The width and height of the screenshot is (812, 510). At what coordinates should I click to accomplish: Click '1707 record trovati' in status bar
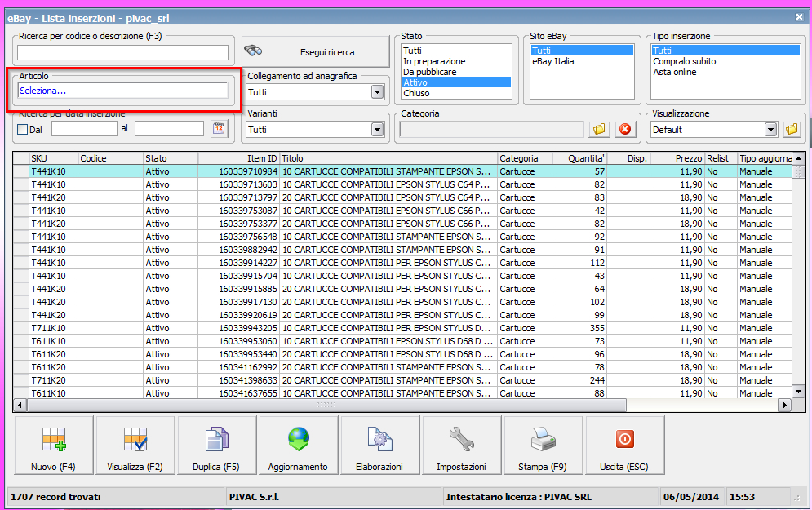[x=55, y=497]
